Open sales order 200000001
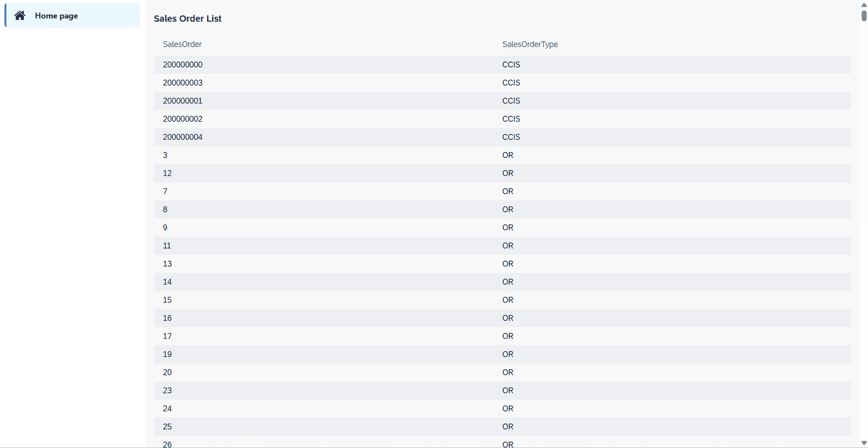This screenshot has width=868, height=448. click(183, 101)
